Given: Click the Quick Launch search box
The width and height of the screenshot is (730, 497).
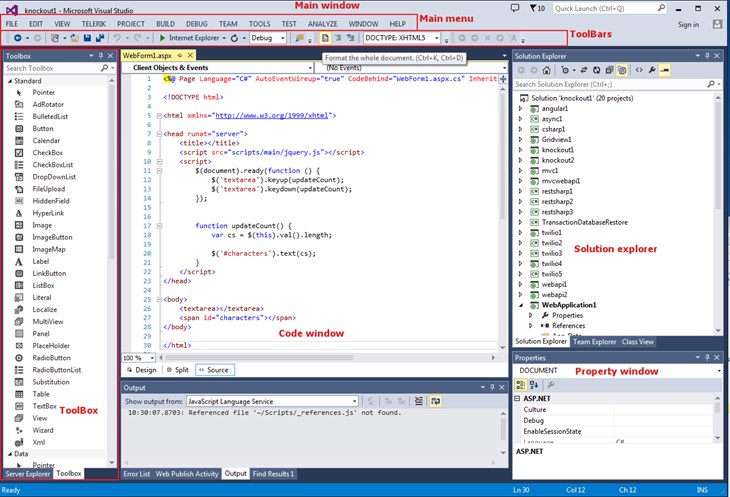Looking at the screenshot, I should [610, 8].
